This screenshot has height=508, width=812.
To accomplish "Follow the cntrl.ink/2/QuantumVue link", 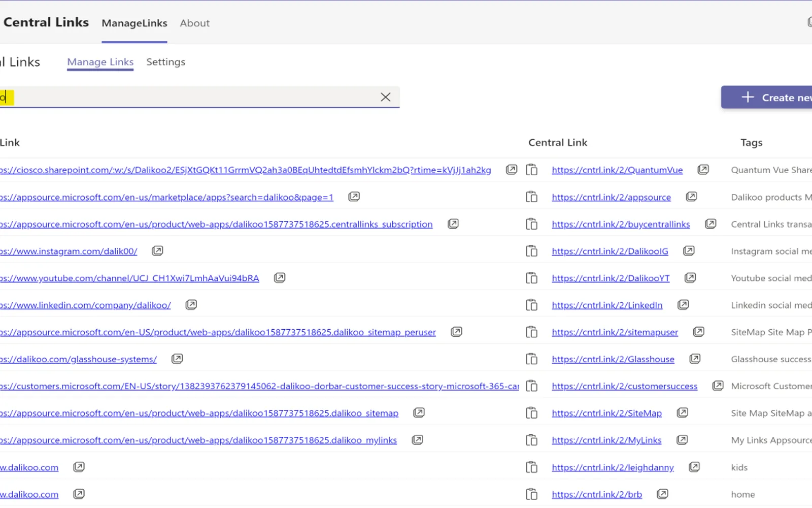I will pos(617,170).
